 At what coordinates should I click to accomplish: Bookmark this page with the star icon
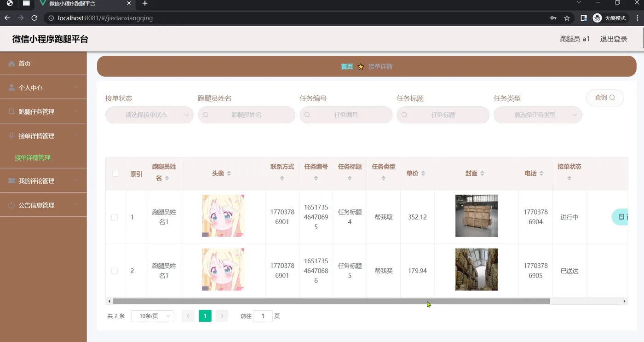[567, 18]
